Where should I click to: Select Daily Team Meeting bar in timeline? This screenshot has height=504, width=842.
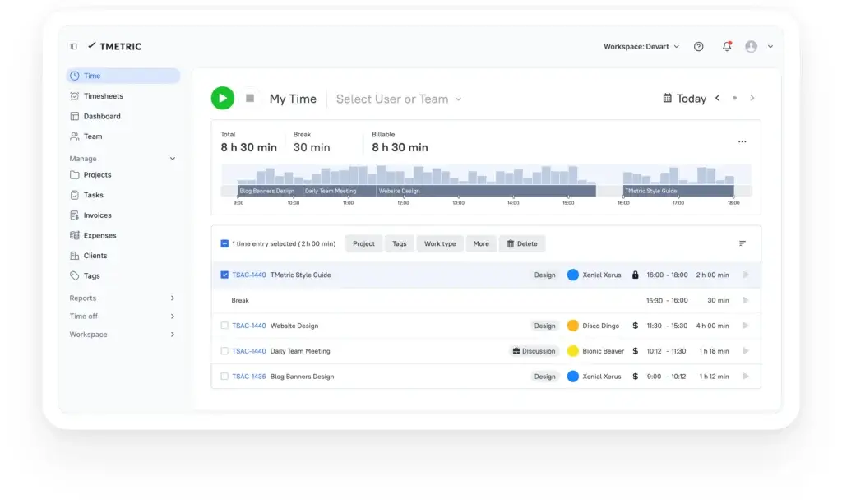coord(340,191)
